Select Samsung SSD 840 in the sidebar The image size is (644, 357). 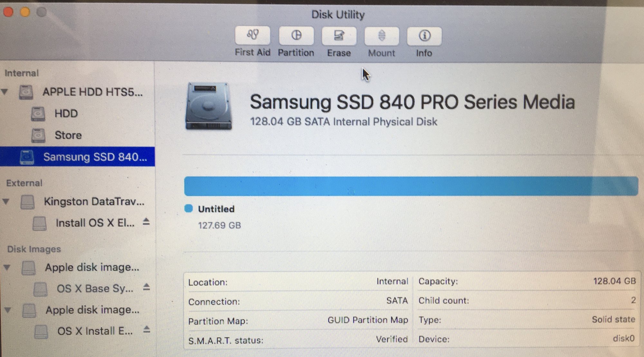(95, 157)
